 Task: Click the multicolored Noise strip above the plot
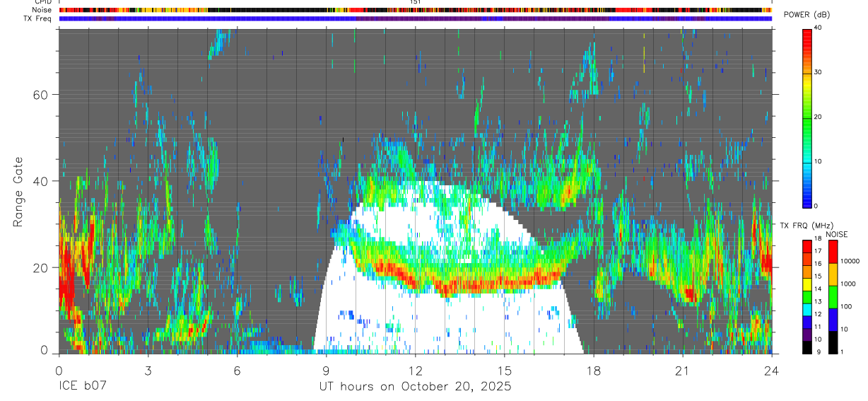tap(415, 10)
